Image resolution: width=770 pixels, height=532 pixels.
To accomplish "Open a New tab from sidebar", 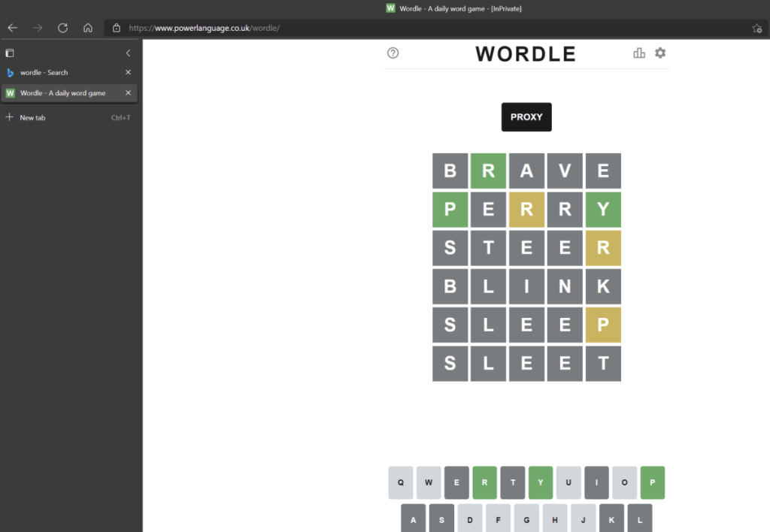I will pyautogui.click(x=32, y=118).
